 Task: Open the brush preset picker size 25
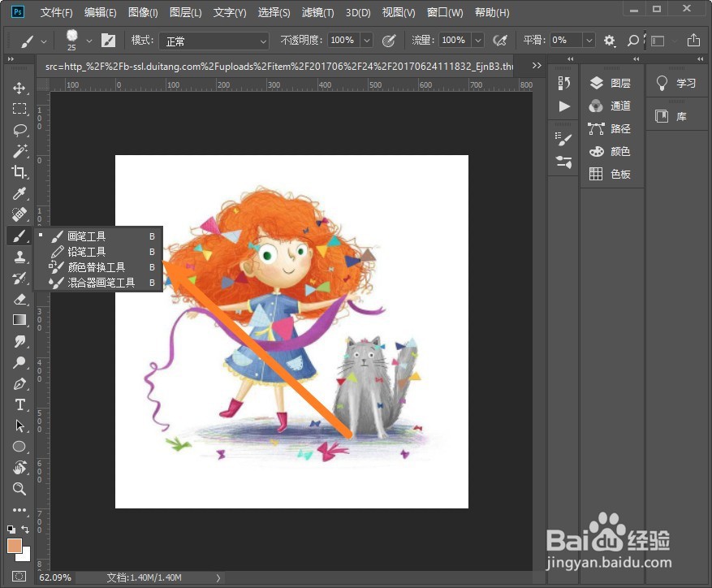click(79, 40)
